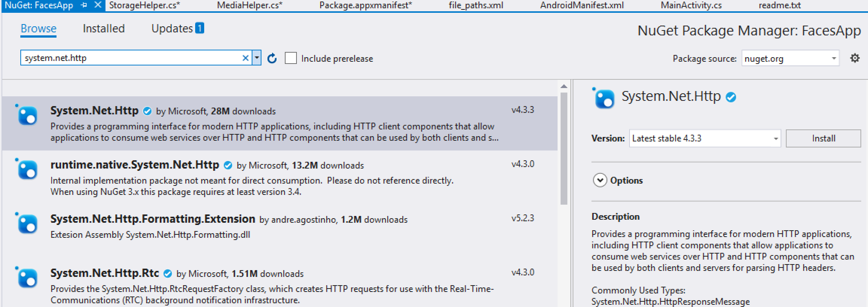Screen dimensions: 868x307
Task: Open NuGet settings gear icon
Action: (855, 58)
